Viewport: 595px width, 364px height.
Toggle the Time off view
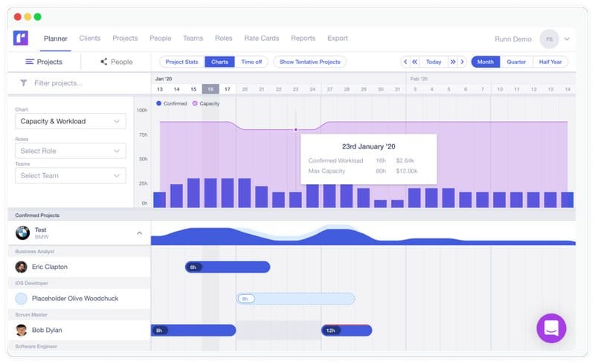coord(251,62)
